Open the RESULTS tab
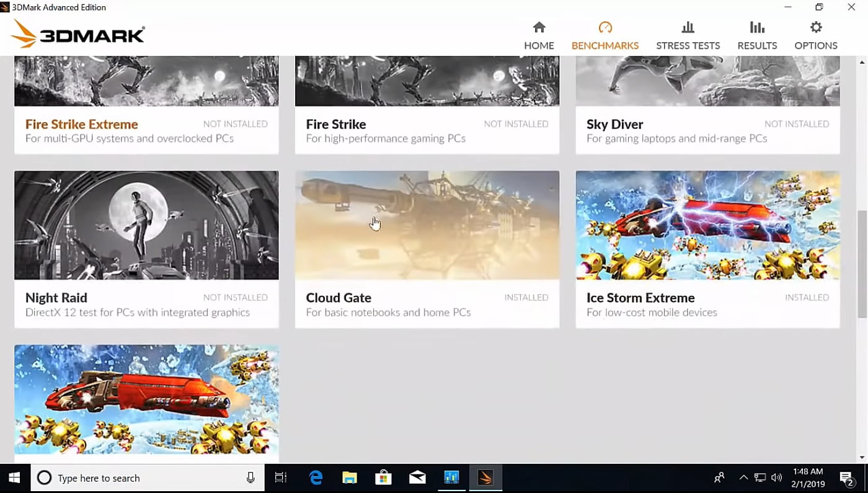The width and height of the screenshot is (868, 493). pos(757,35)
